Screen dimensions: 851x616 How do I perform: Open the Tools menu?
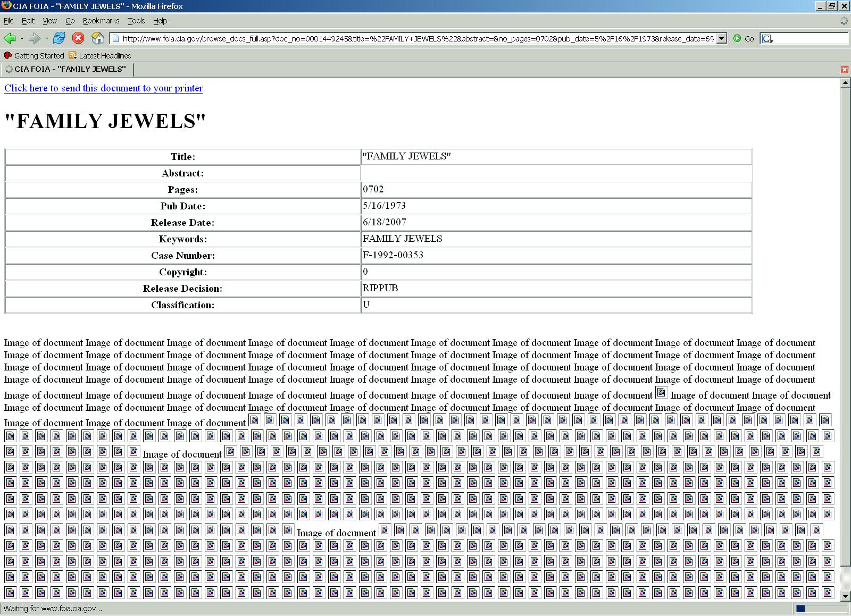pyautogui.click(x=136, y=21)
